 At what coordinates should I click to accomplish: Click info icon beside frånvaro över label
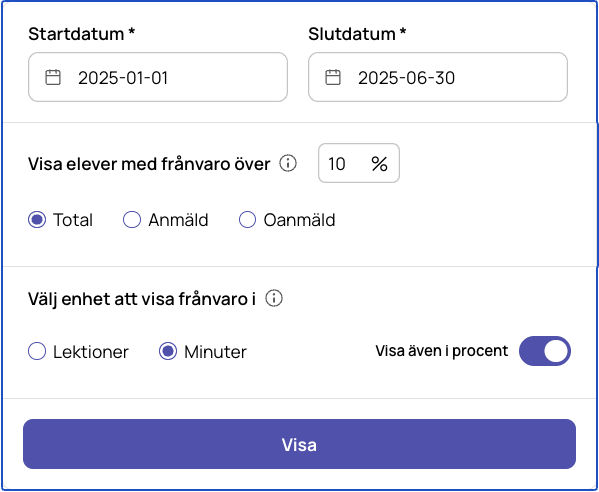[x=288, y=163]
